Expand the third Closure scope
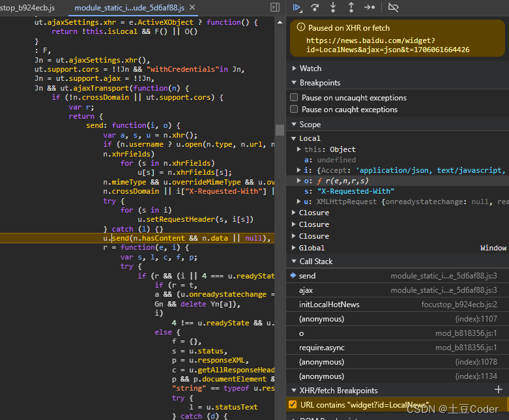This screenshot has height=420, width=509. pos(293,236)
